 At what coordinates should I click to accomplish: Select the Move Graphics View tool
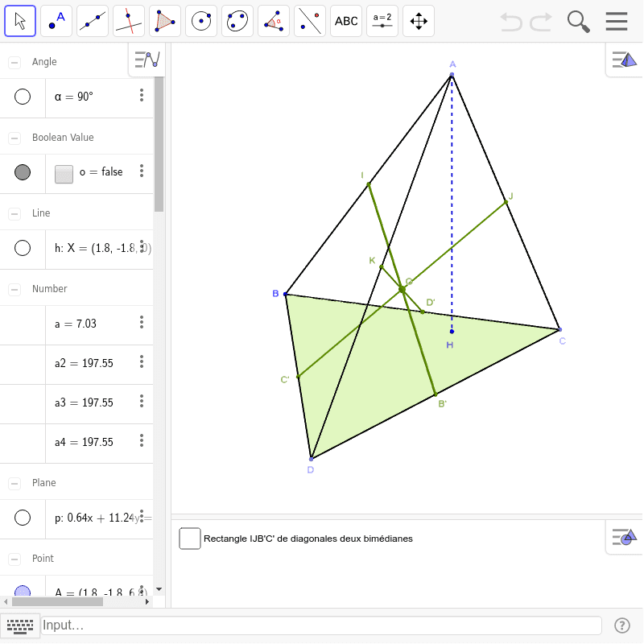coord(419,21)
